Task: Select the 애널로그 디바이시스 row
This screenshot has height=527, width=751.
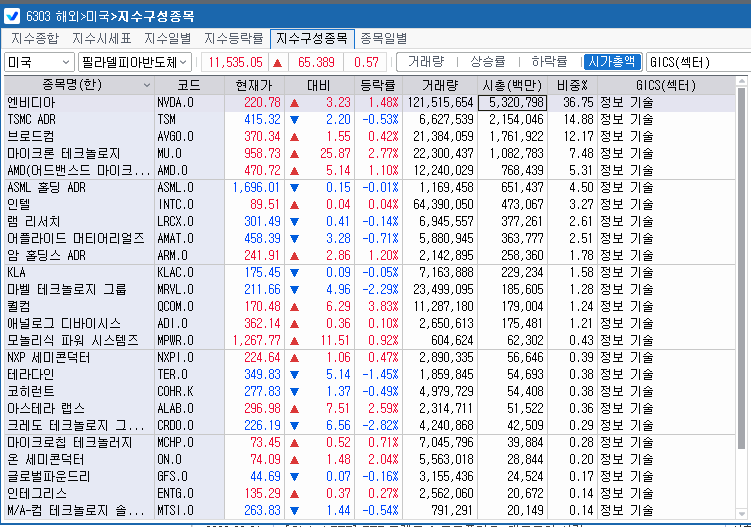Action: point(370,323)
